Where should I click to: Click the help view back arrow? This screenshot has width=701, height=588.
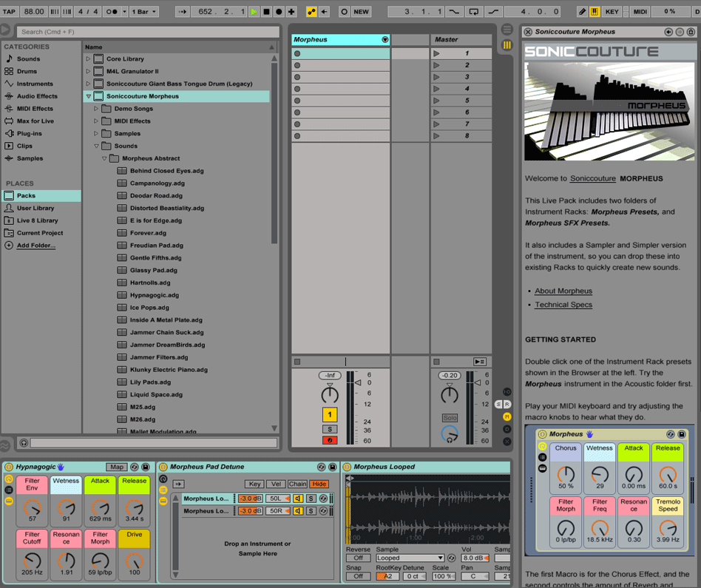(668, 32)
